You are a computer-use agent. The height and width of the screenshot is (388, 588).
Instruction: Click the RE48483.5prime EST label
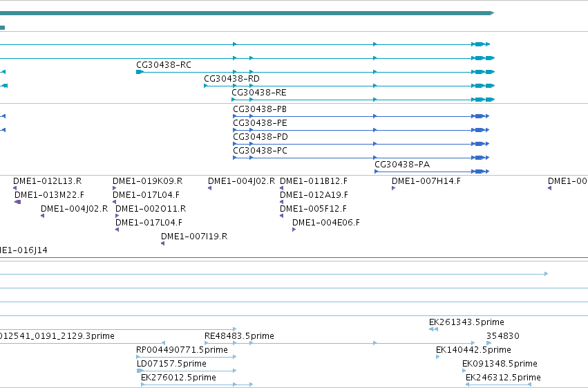tap(239, 336)
